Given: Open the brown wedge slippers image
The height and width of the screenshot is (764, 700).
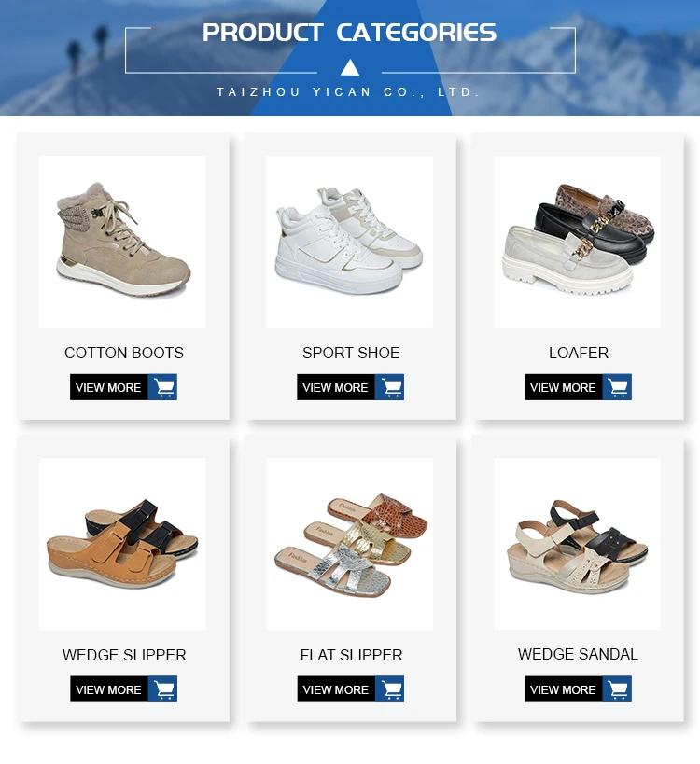Looking at the screenshot, I should click(122, 544).
